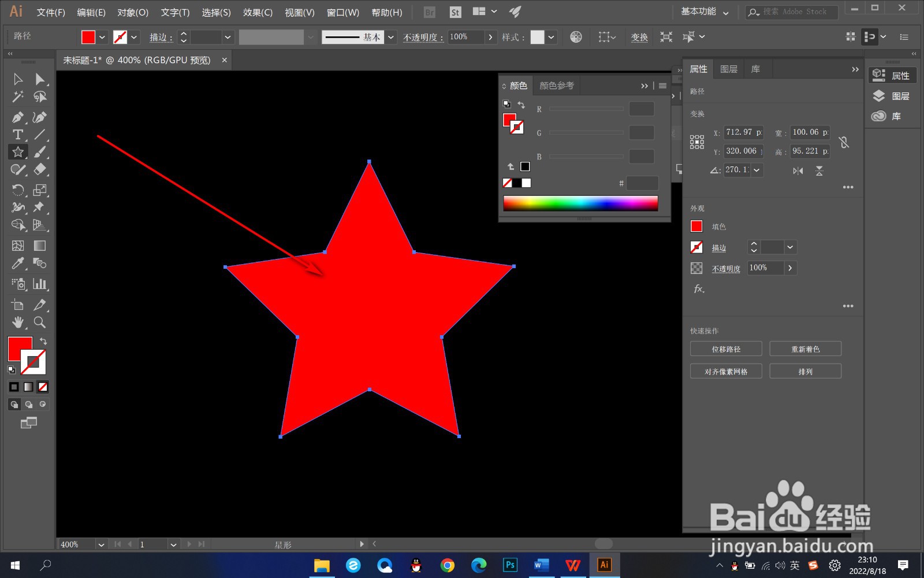
Task: Swap fill and stroke in Color panel
Action: click(521, 105)
